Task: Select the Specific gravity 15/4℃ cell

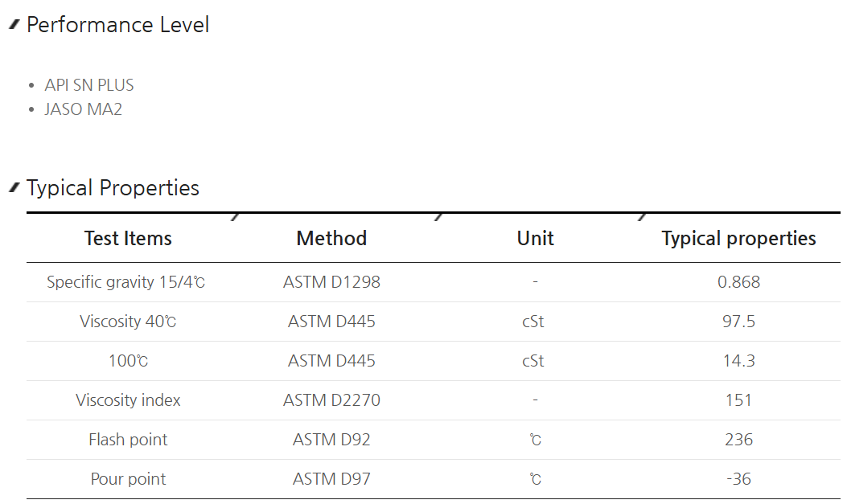Action: pyautogui.click(x=125, y=282)
